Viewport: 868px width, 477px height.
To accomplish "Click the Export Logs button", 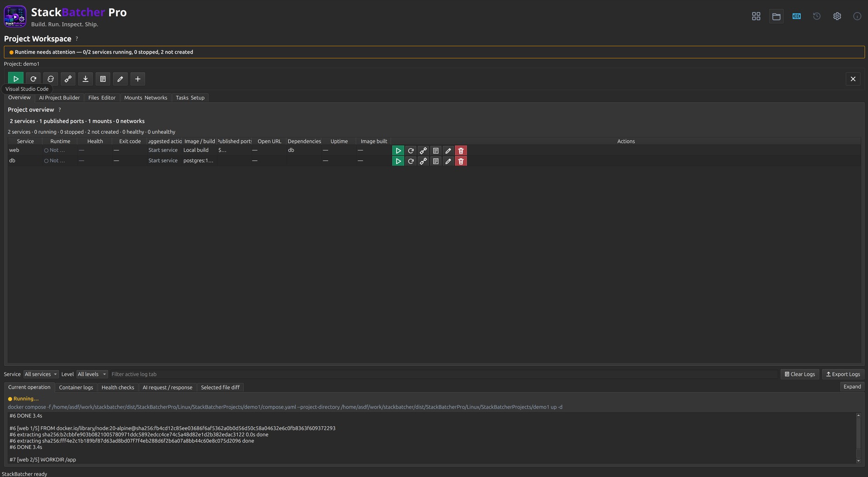I will (843, 374).
